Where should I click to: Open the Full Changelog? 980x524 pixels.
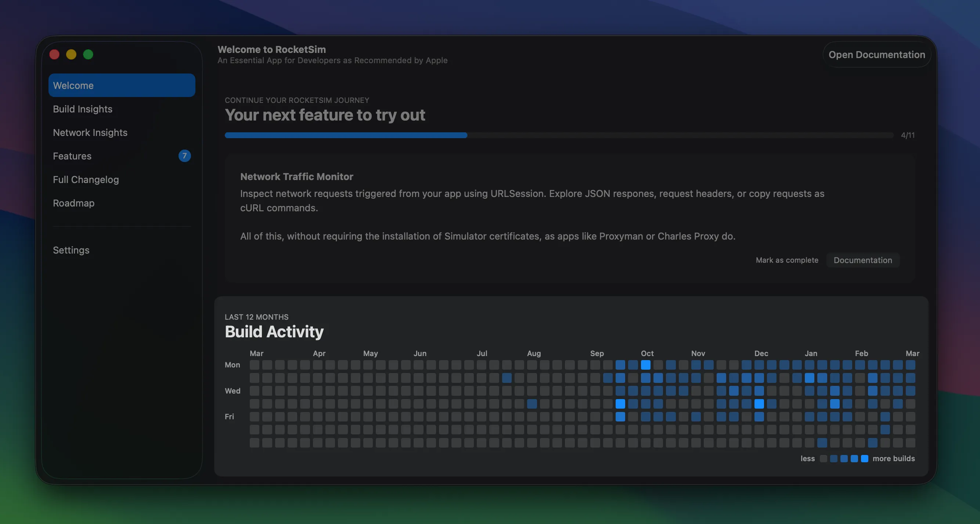86,179
